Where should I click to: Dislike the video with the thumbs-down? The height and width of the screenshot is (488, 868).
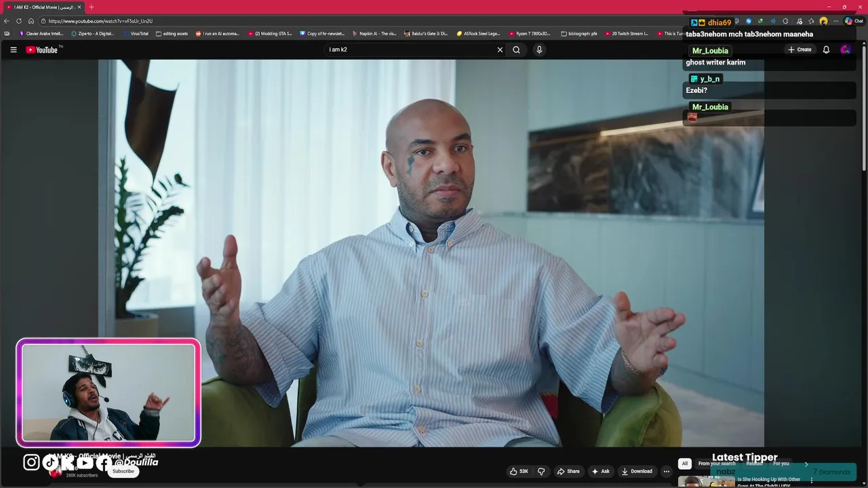541,471
